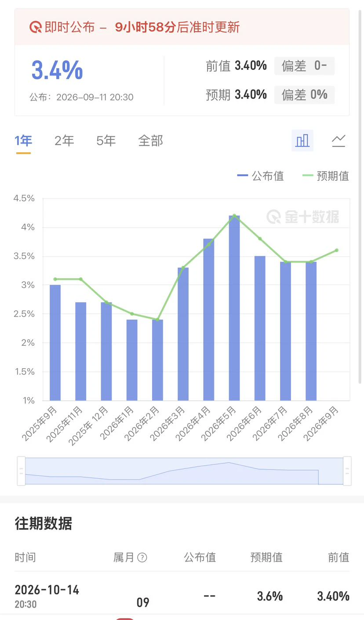364x620 pixels.
Task: Tap the 时间 column header
Action: [x=25, y=558]
